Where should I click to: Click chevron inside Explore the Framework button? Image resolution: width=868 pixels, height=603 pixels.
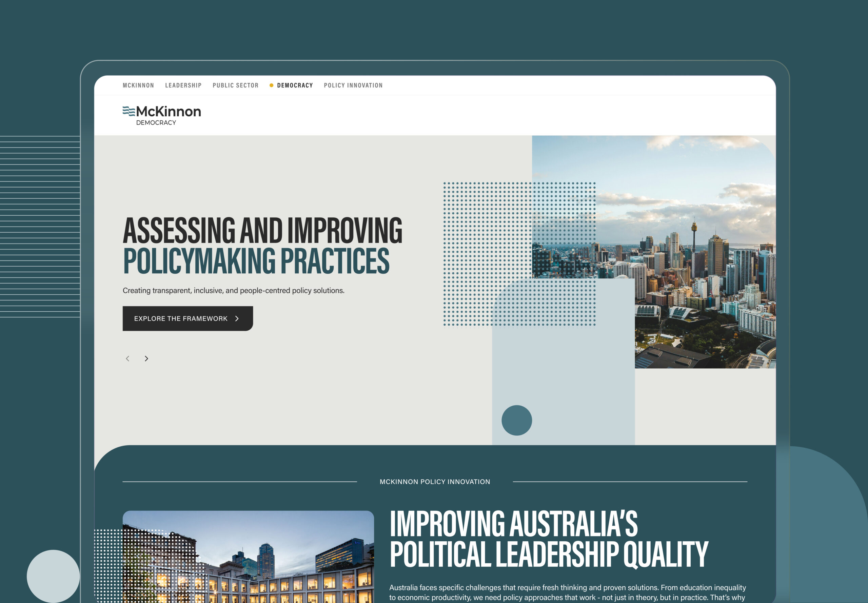coord(237,318)
